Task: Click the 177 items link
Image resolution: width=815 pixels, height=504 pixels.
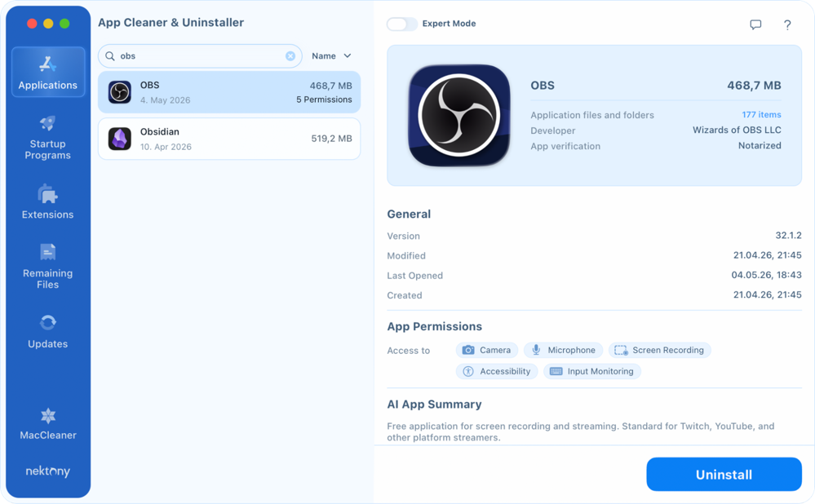Action: pyautogui.click(x=761, y=115)
